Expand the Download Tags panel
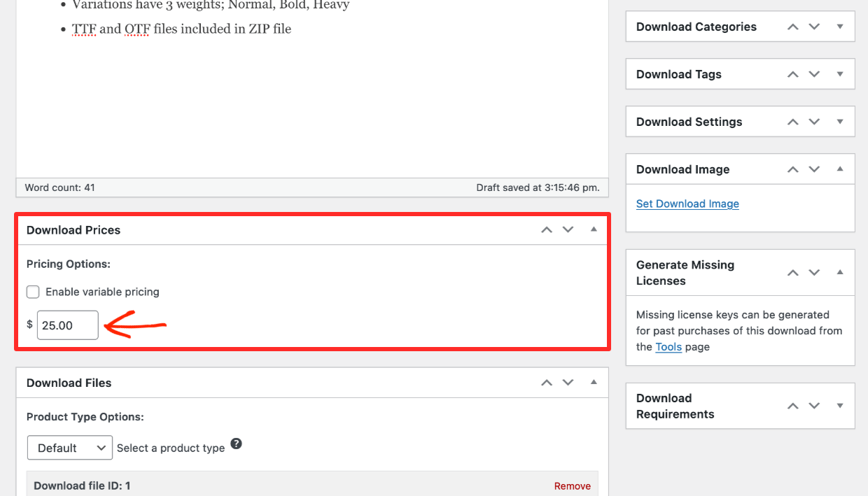This screenshot has height=496, width=868. 840,74
